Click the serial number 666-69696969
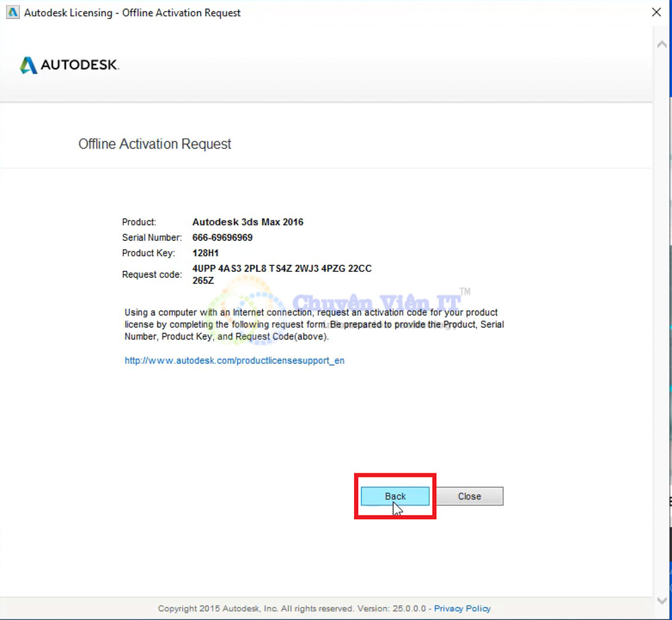 tap(222, 237)
